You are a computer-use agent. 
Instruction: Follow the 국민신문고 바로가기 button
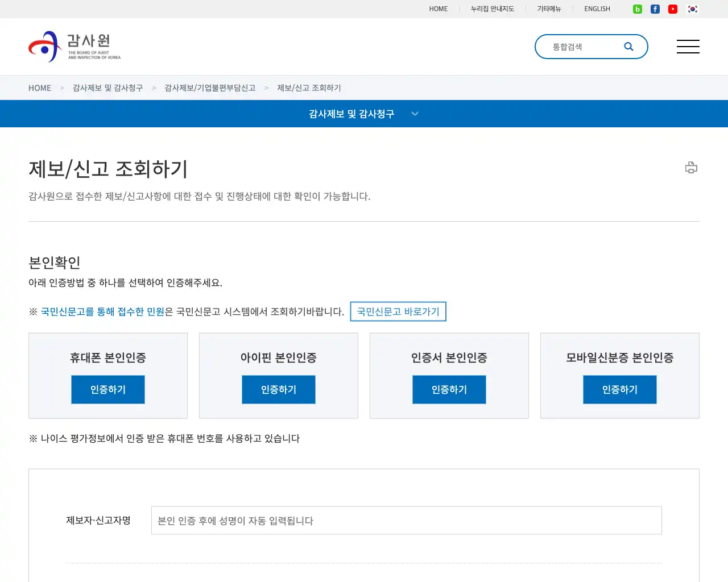(398, 311)
